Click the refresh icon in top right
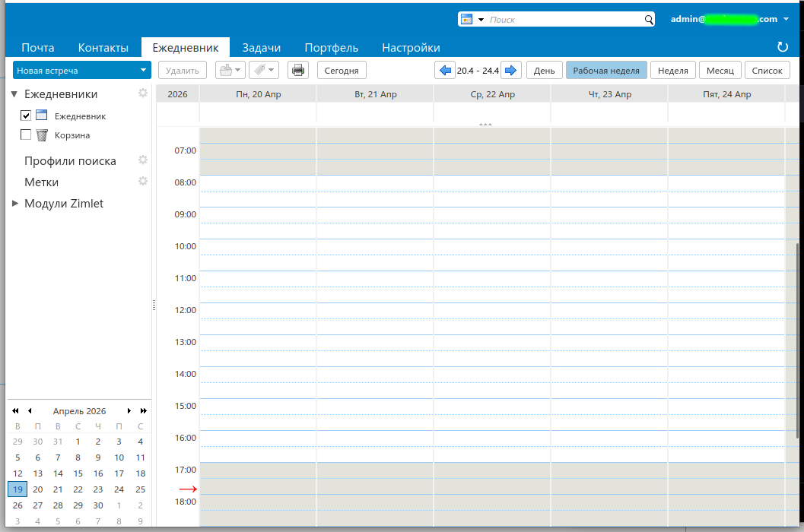This screenshot has width=804, height=532. (x=783, y=47)
